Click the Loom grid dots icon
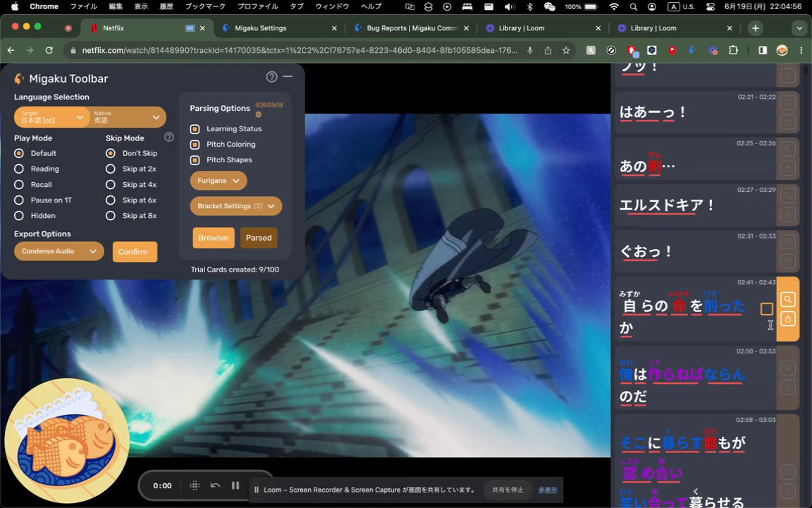This screenshot has width=812, height=508. 195,485
